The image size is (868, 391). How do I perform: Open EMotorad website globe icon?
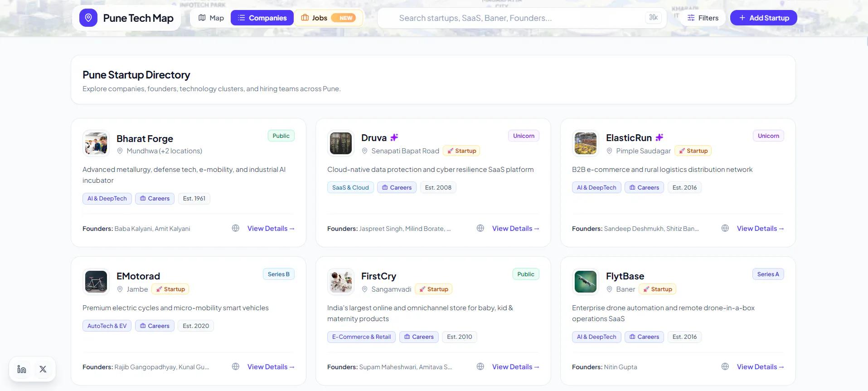click(x=236, y=367)
